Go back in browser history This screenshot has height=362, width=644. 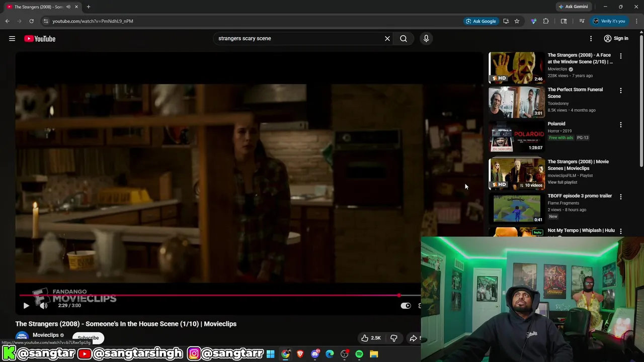(x=7, y=21)
